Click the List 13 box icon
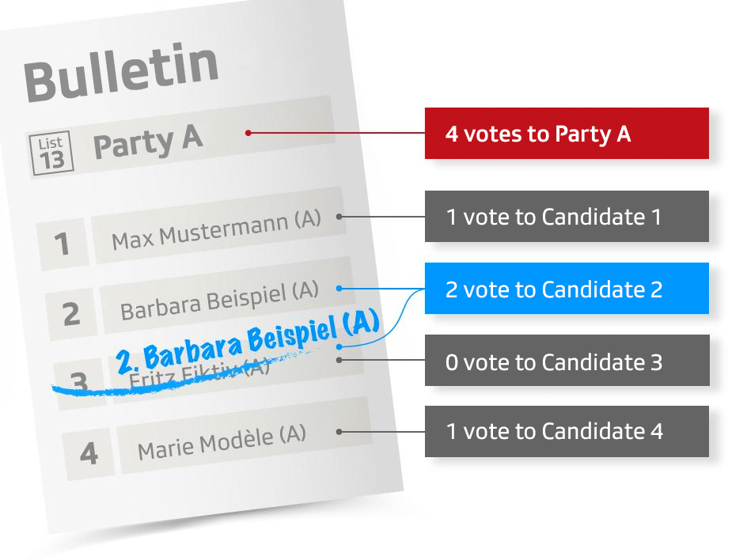Image resolution: width=747 pixels, height=560 pixels. (x=51, y=153)
